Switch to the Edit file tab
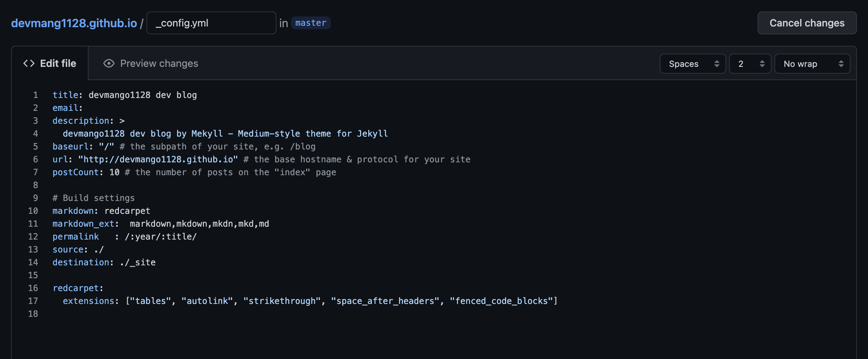 point(50,63)
